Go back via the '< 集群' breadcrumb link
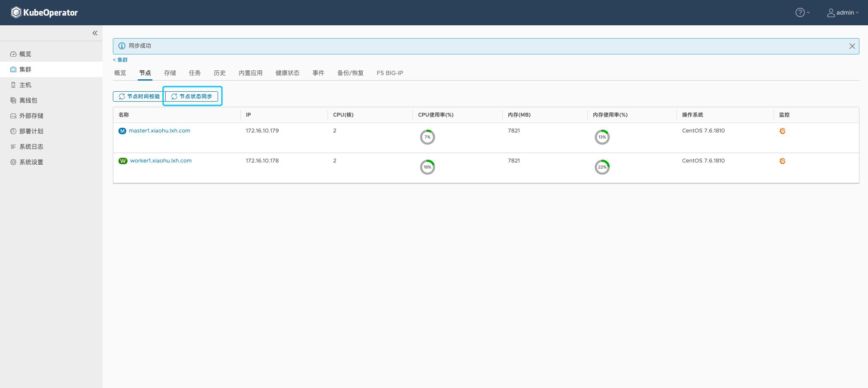Screen dimensions: 868x388 [x=120, y=60]
